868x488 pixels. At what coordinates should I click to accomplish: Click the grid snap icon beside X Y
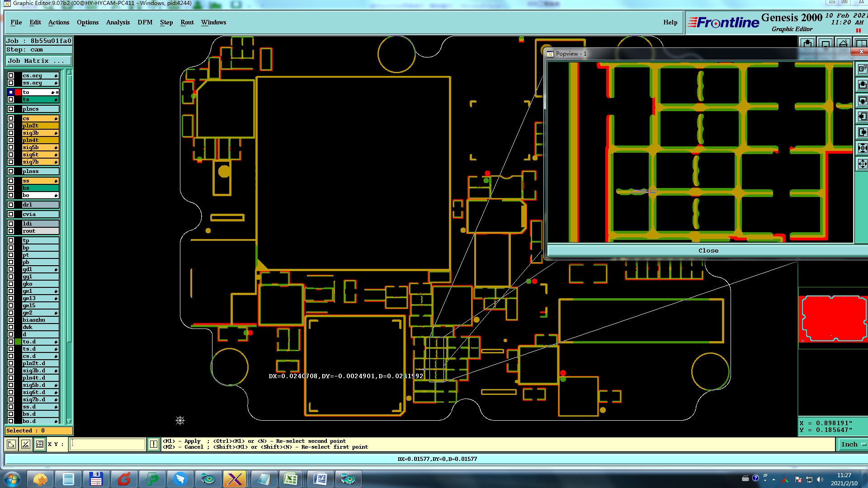click(x=40, y=444)
